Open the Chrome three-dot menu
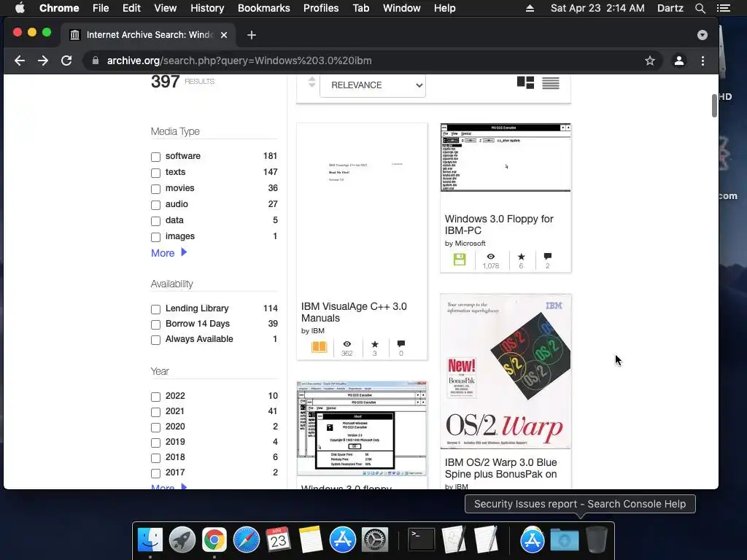Viewport: 747px width, 560px height. (x=703, y=61)
